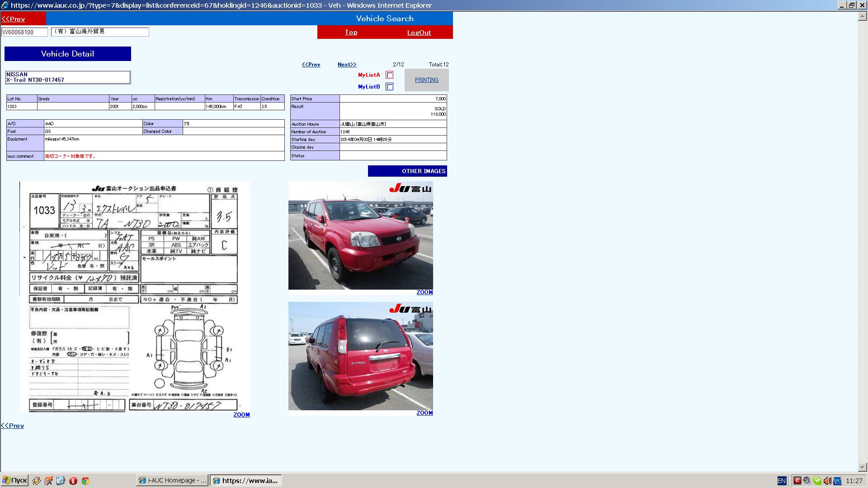Click the EN language indicator
This screenshot has height=488, width=868.
(782, 481)
